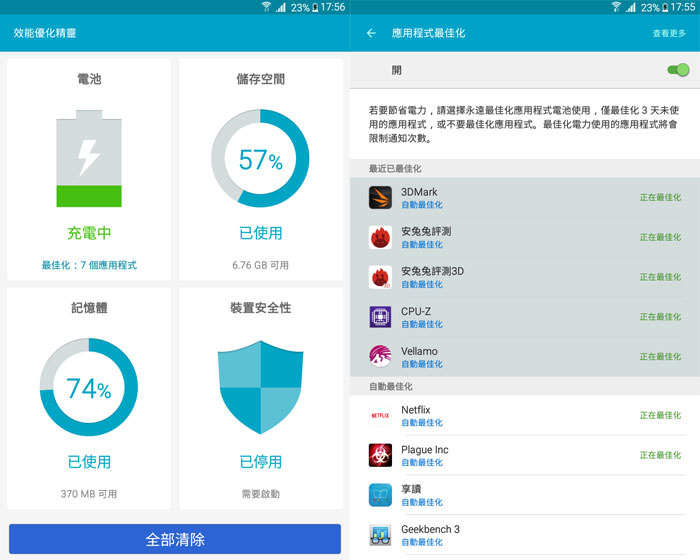Turn off the app optimization switch
700x560 pixels.
677,70
